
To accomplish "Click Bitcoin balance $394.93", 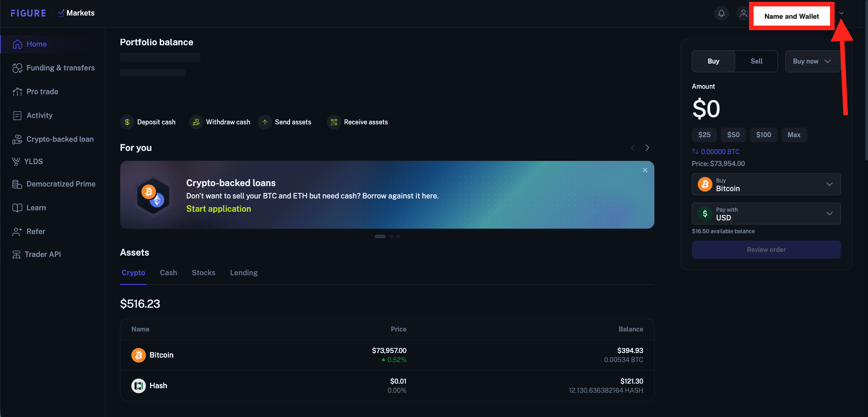I will 630,351.
